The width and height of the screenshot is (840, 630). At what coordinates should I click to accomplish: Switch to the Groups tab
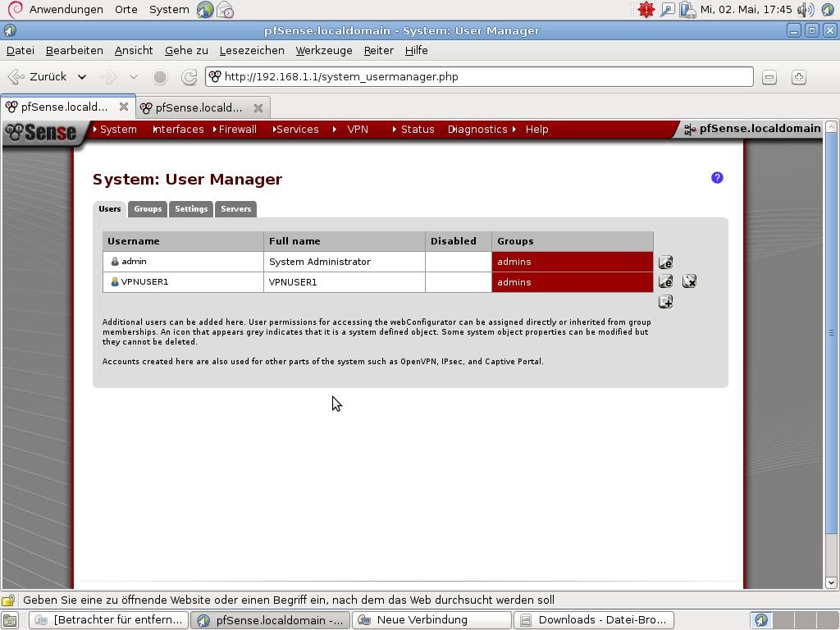[148, 209]
